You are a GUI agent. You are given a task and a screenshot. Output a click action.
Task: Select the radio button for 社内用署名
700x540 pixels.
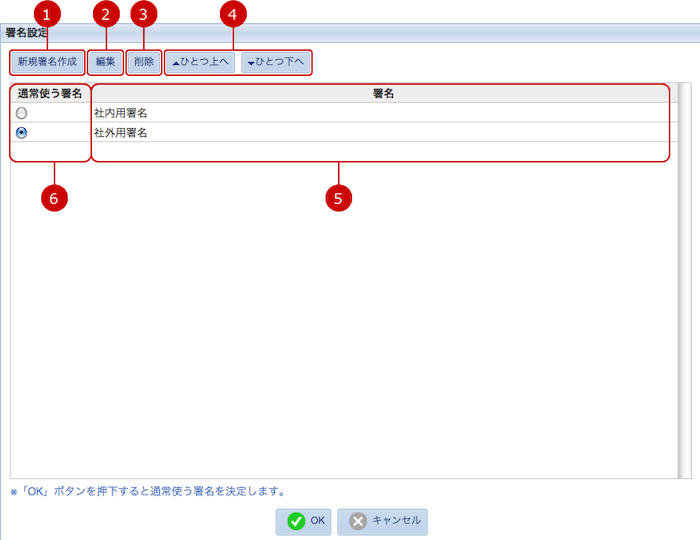point(21,113)
